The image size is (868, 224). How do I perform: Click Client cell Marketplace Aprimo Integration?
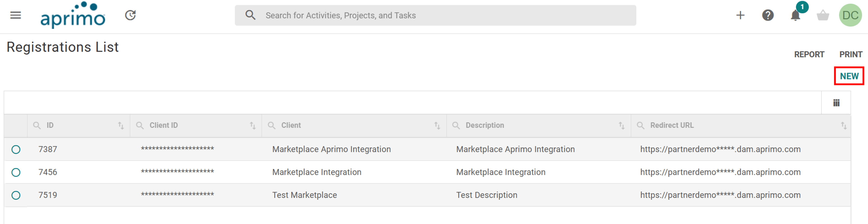tap(332, 149)
